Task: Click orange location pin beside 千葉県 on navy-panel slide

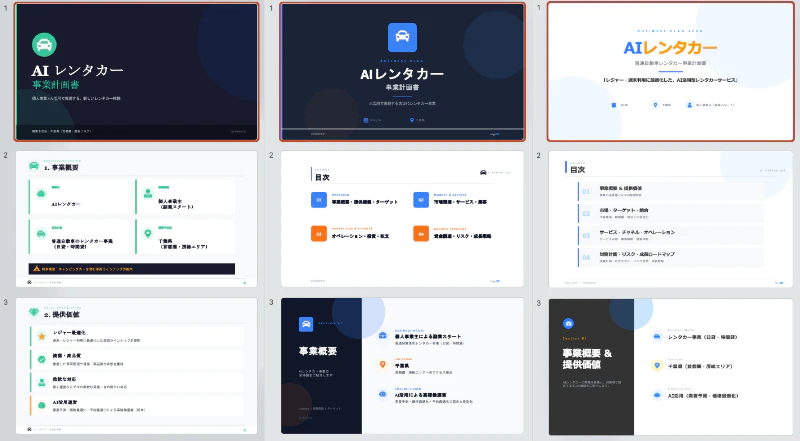Action: pos(383,364)
